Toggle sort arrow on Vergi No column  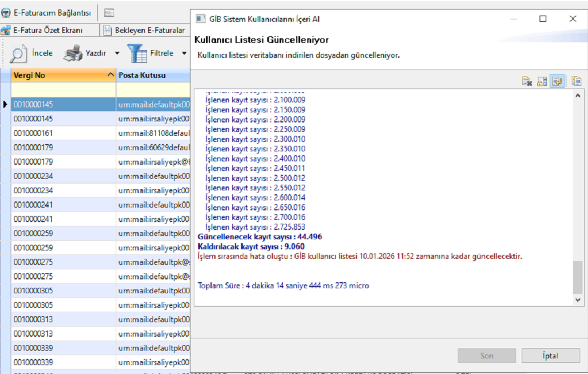pos(110,75)
